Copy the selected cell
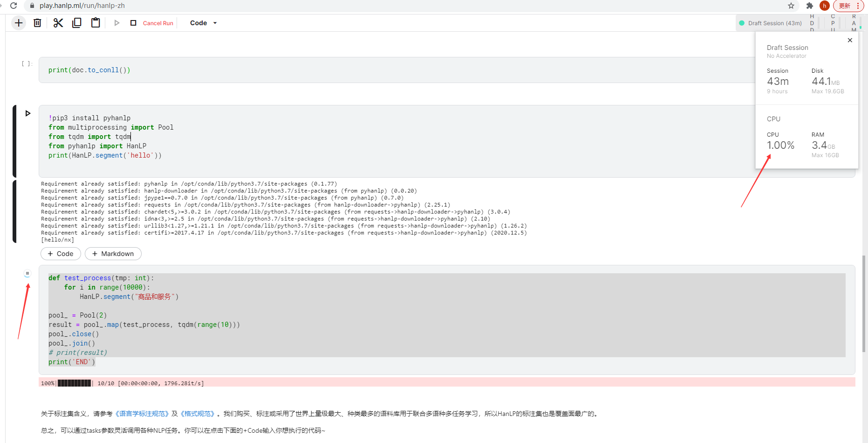This screenshot has height=443, width=868. tap(77, 23)
